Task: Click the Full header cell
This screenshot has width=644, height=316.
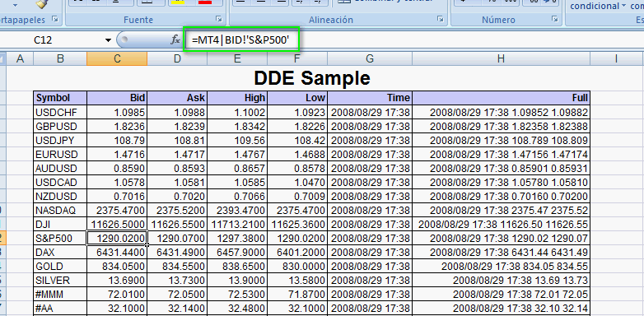Action: 501,98
